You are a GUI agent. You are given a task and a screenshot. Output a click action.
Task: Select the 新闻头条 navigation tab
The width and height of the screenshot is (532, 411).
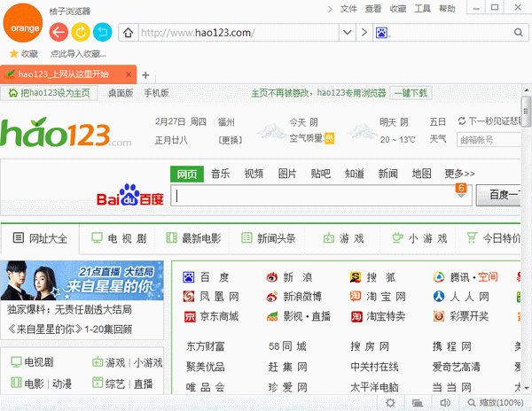(x=269, y=238)
